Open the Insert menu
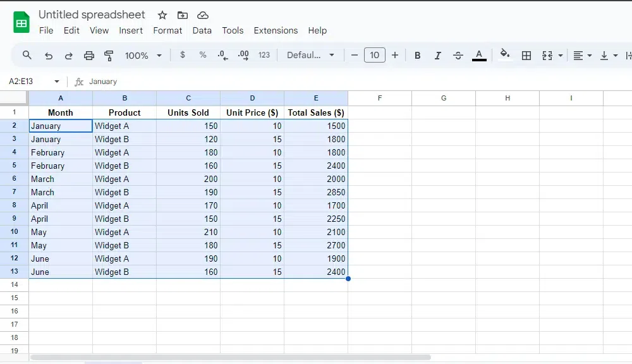Image resolution: width=632 pixels, height=364 pixels. 131,30
